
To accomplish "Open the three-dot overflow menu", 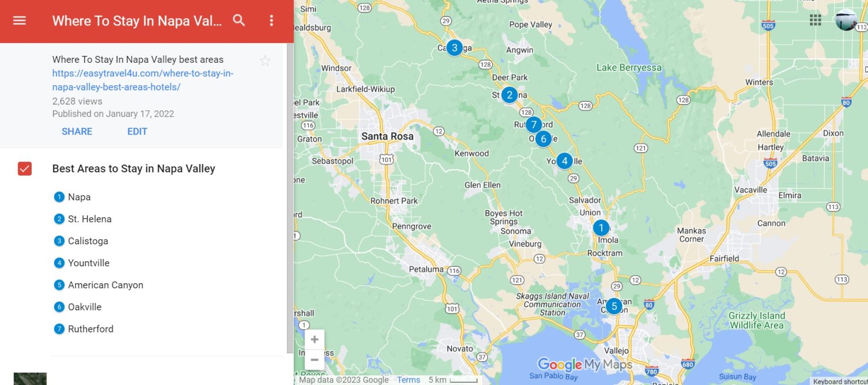I will click(271, 20).
